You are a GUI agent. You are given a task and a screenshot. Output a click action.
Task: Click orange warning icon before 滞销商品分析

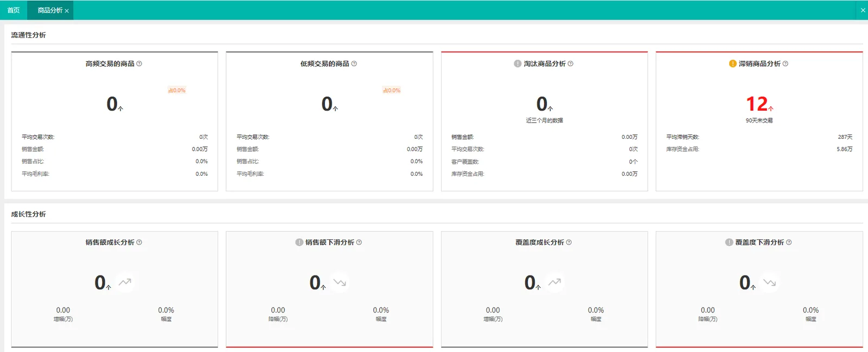point(732,63)
